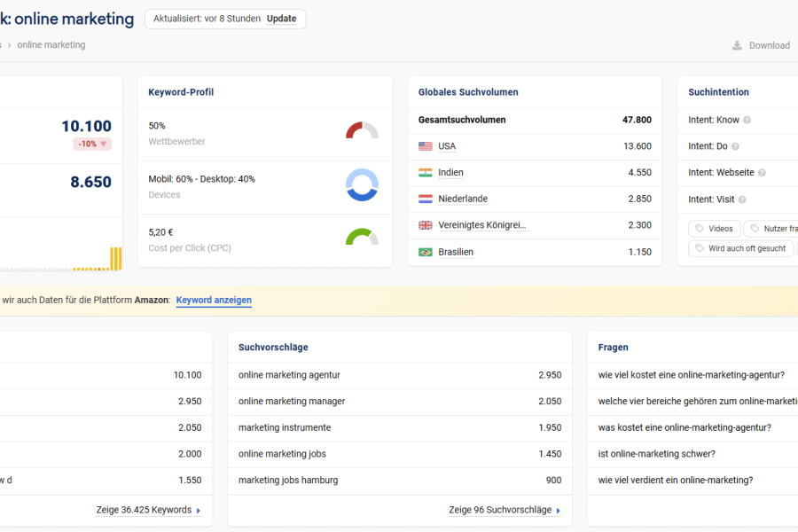Select USA country name
Viewport: 798px width, 532px height.
pos(447,146)
